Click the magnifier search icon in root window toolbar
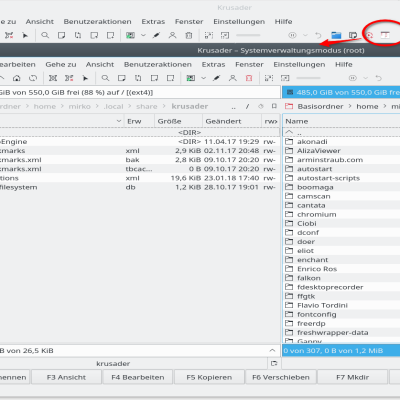 tap(105, 78)
